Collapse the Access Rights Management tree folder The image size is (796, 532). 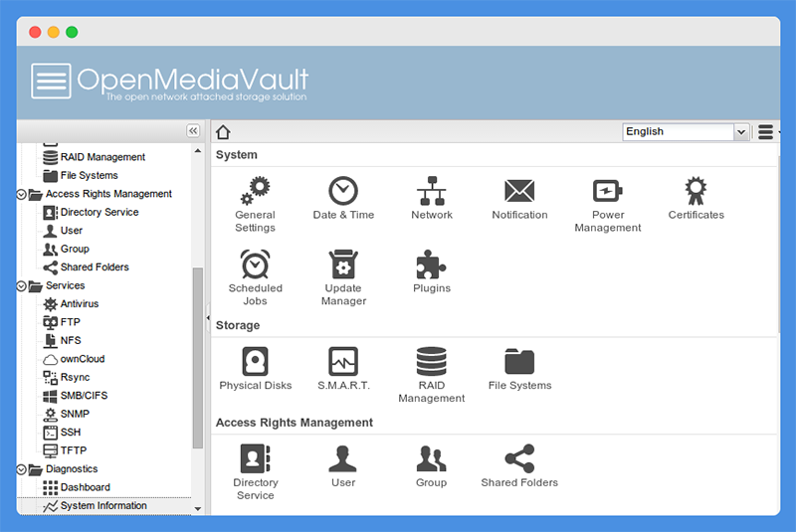click(21, 194)
